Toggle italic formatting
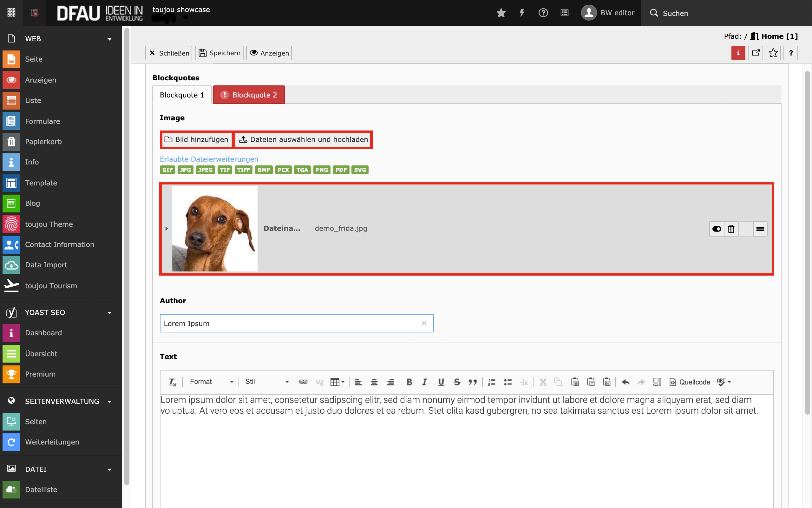The width and height of the screenshot is (812, 508). pos(425,382)
